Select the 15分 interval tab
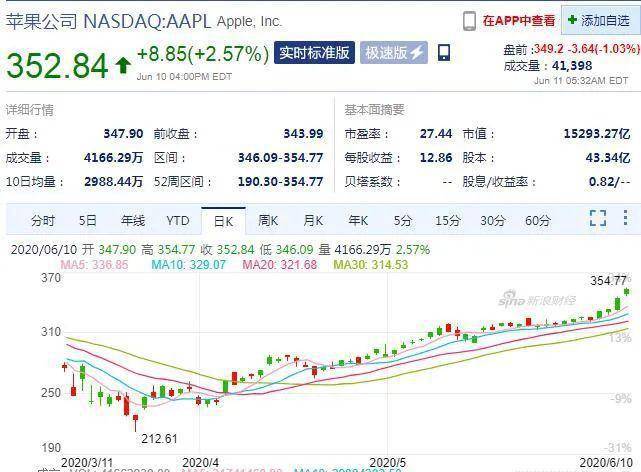This screenshot has height=472, width=641. click(447, 221)
